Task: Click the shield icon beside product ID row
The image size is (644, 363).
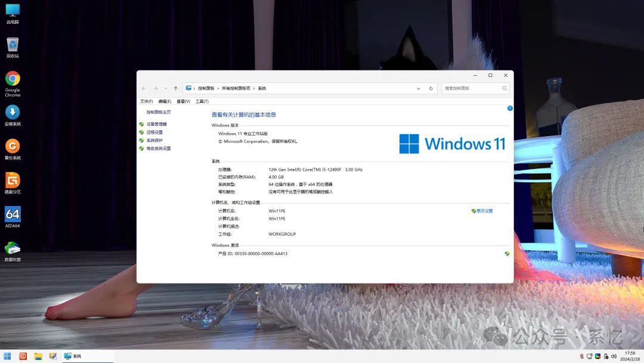Action: pyautogui.click(x=507, y=254)
